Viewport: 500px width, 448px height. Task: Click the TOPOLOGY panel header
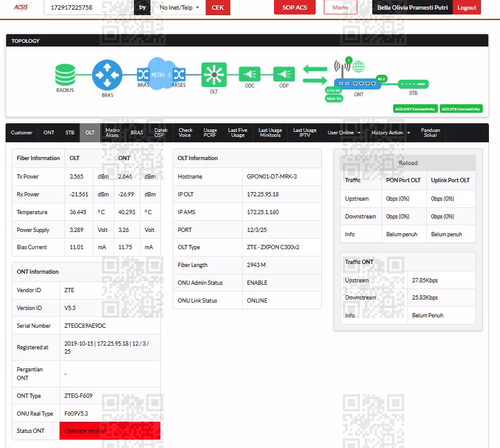pyautogui.click(x=247, y=41)
